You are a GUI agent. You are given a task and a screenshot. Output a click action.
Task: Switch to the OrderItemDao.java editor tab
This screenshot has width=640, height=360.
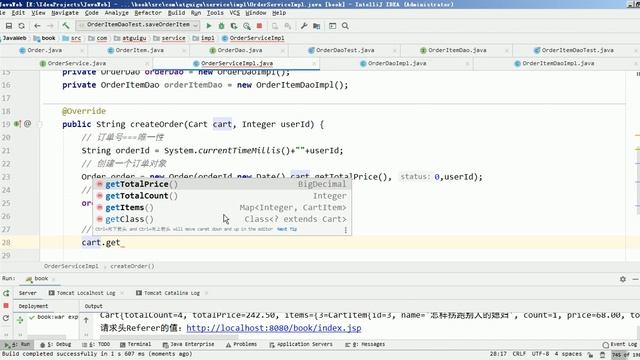(x=457, y=50)
